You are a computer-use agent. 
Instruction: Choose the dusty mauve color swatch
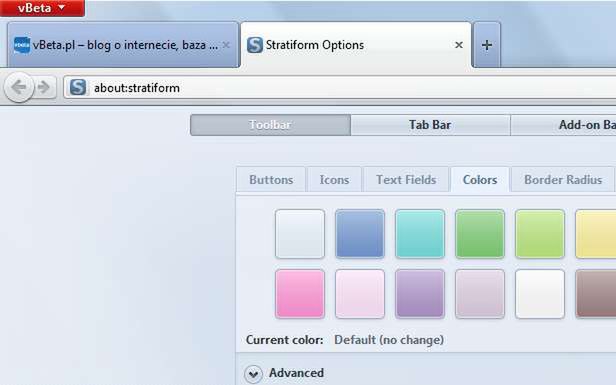point(480,294)
